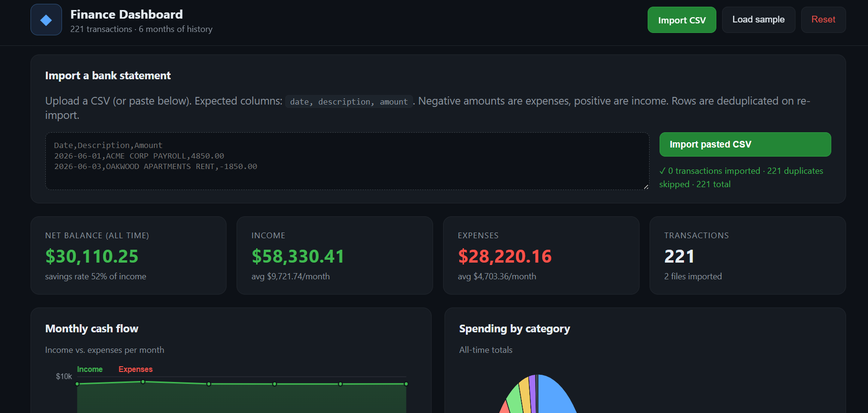Viewport: 868px width, 413px height.
Task: Click the textarea resize handle corner
Action: [x=646, y=187]
